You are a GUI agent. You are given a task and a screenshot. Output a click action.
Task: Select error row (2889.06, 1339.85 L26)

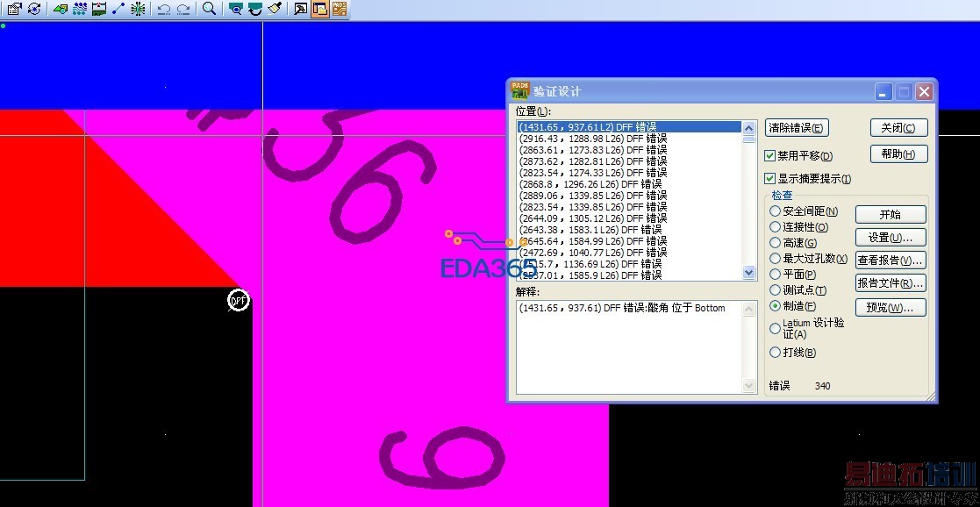(629, 195)
